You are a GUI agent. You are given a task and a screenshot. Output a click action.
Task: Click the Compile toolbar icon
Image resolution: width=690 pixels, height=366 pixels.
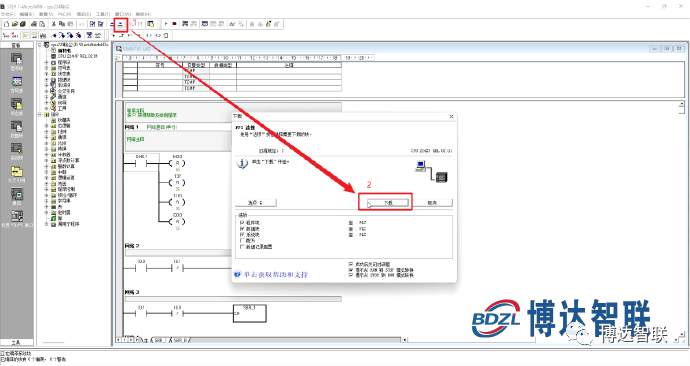pos(92,24)
